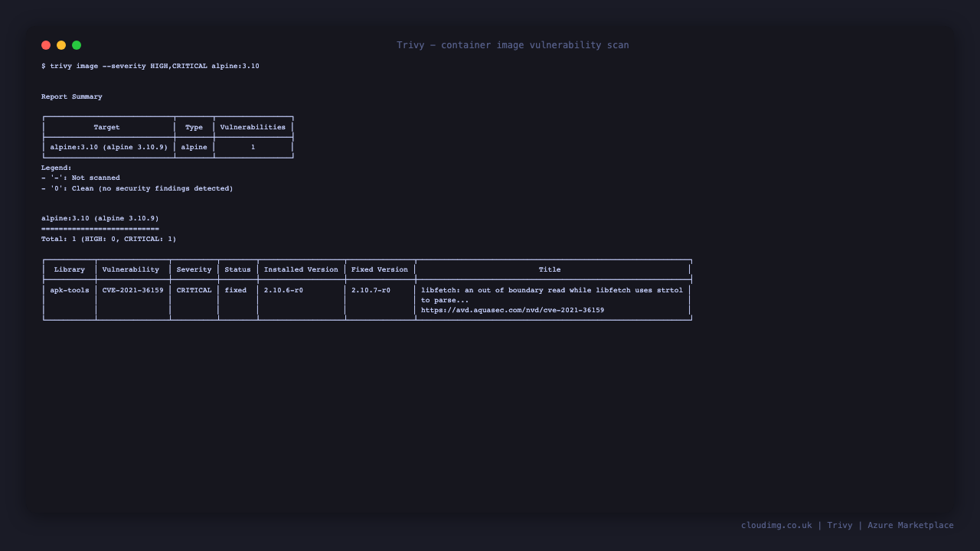This screenshot has width=980, height=551.
Task: Select the 'apk-tools' library cell
Action: tap(70, 290)
